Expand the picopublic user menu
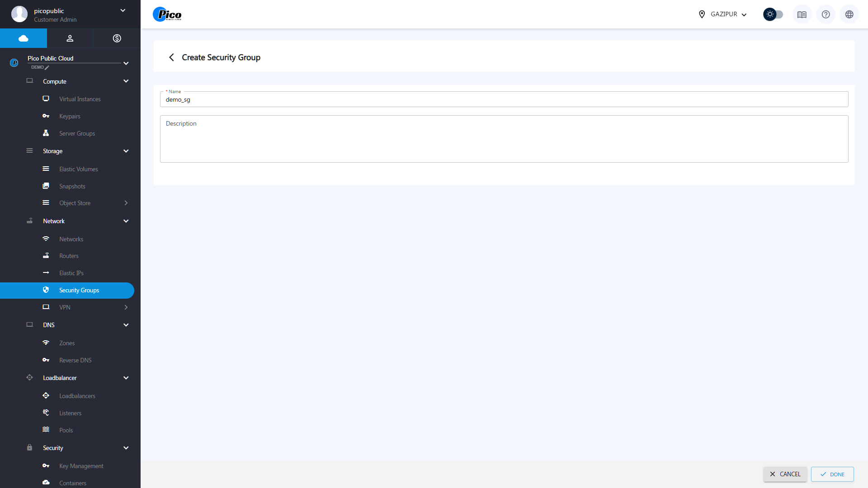This screenshot has width=868, height=488. [x=123, y=11]
